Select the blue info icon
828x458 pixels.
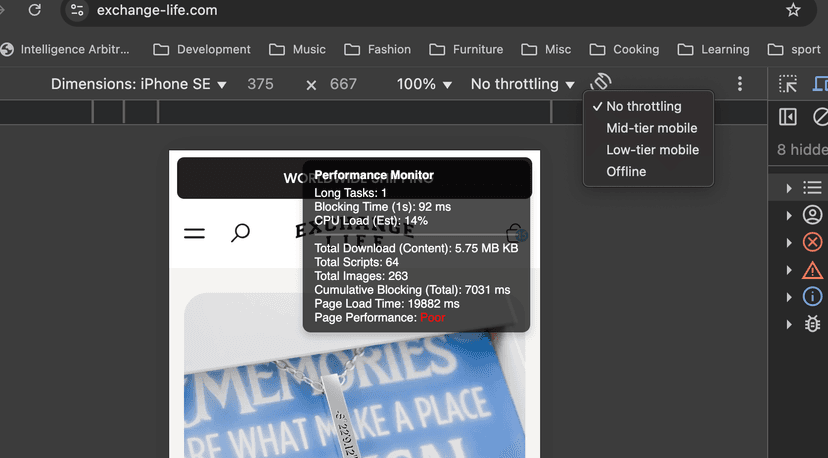point(812,297)
